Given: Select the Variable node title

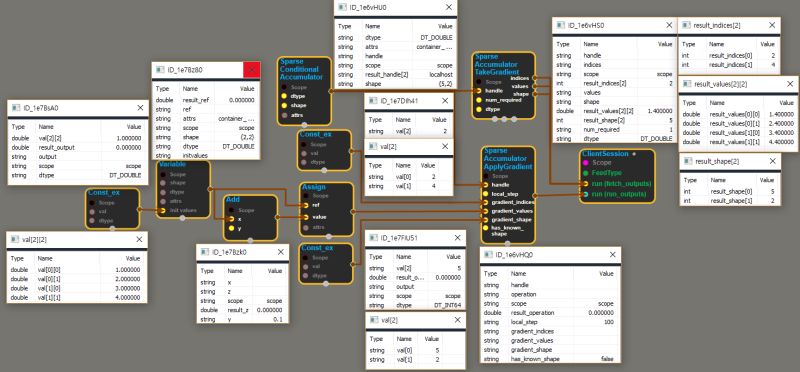Looking at the screenshot, I should click(172, 165).
